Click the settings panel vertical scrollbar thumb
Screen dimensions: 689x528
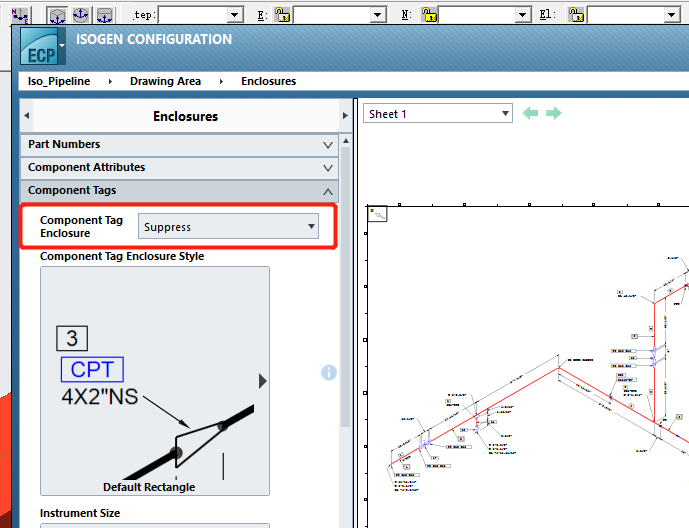pos(346,288)
